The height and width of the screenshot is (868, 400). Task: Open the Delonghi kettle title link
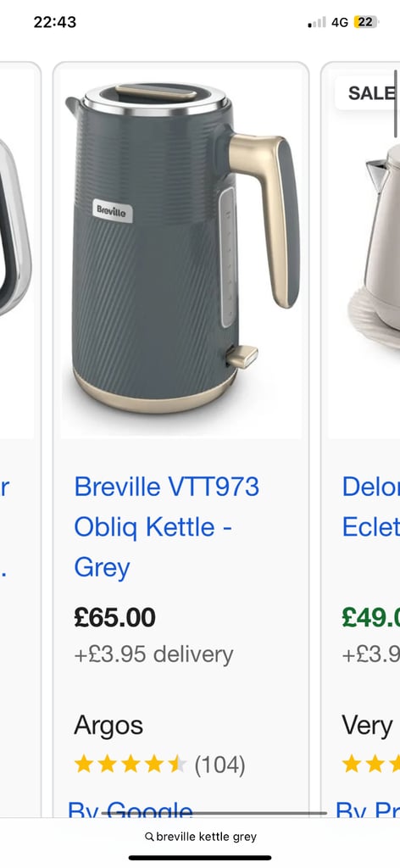[370, 507]
